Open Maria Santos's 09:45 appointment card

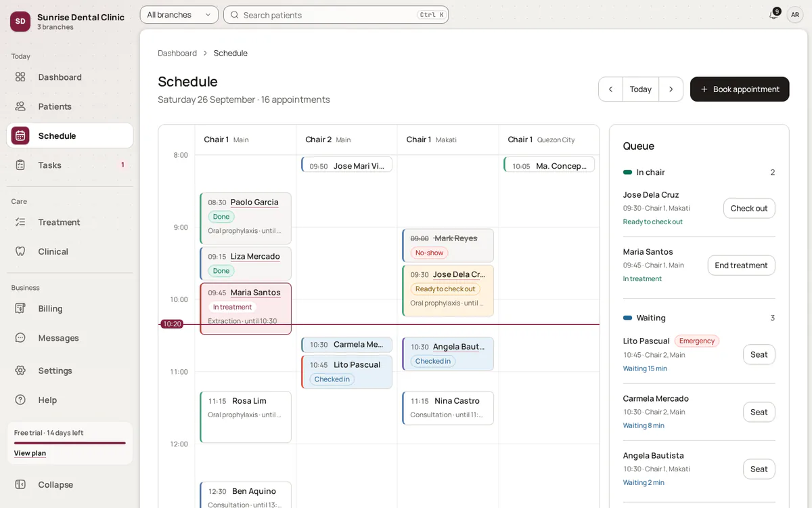[x=246, y=309]
